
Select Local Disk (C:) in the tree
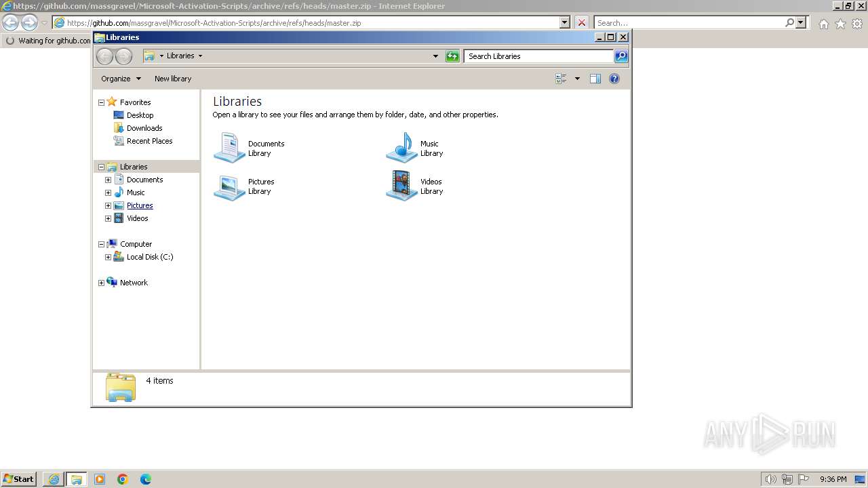coord(150,257)
